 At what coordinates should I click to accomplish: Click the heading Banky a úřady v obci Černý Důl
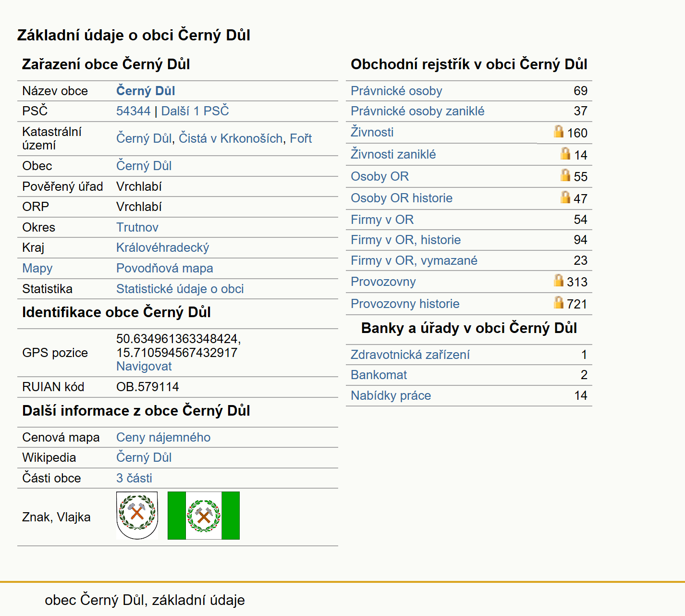[x=469, y=328]
